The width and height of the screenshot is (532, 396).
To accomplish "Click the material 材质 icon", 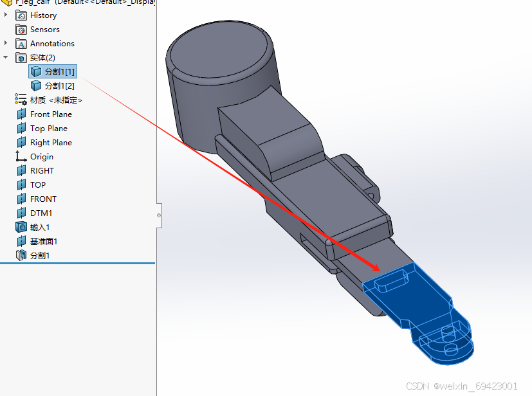I will [x=21, y=100].
